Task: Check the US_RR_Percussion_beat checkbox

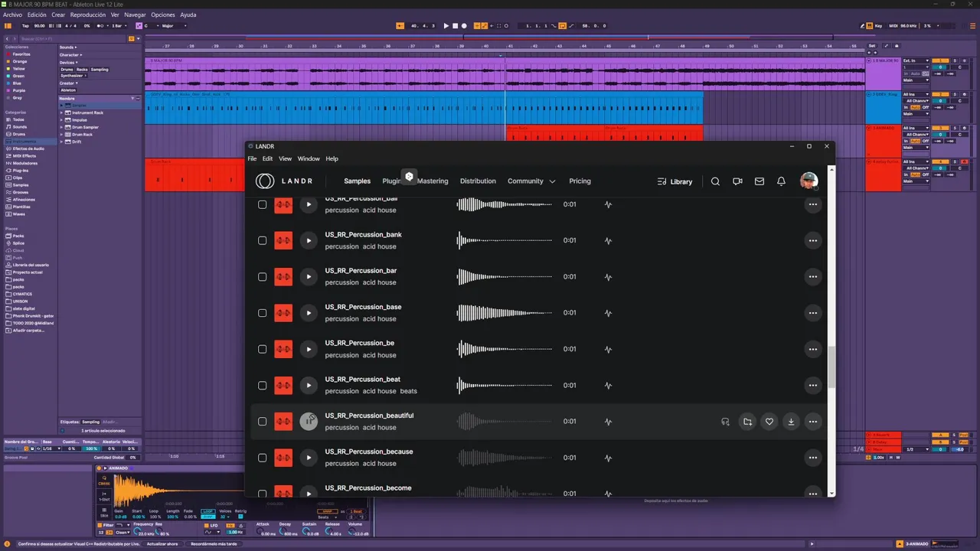Action: (262, 385)
